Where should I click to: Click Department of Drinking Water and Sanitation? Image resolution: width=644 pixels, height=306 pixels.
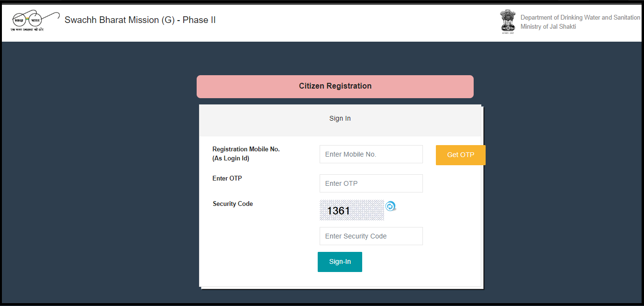pos(580,17)
